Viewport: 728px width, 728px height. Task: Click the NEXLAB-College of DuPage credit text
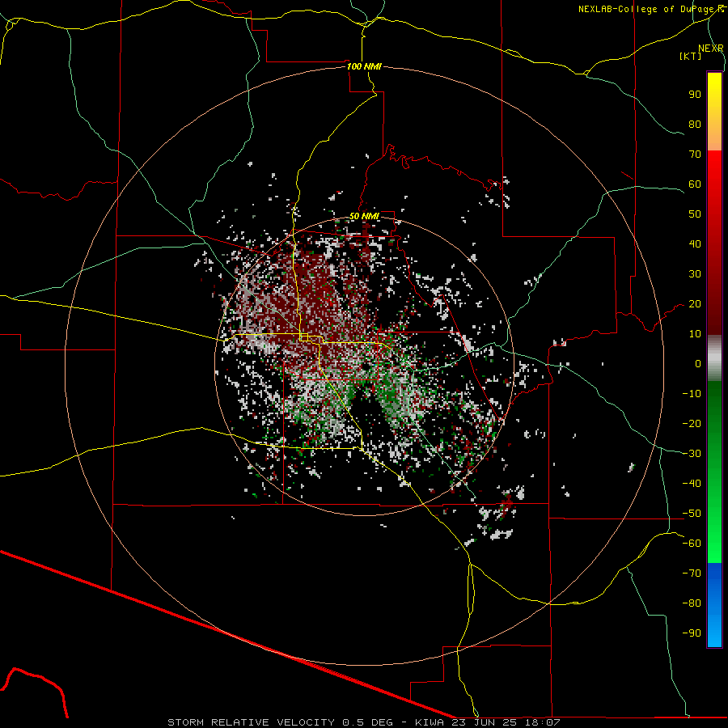[x=650, y=9]
